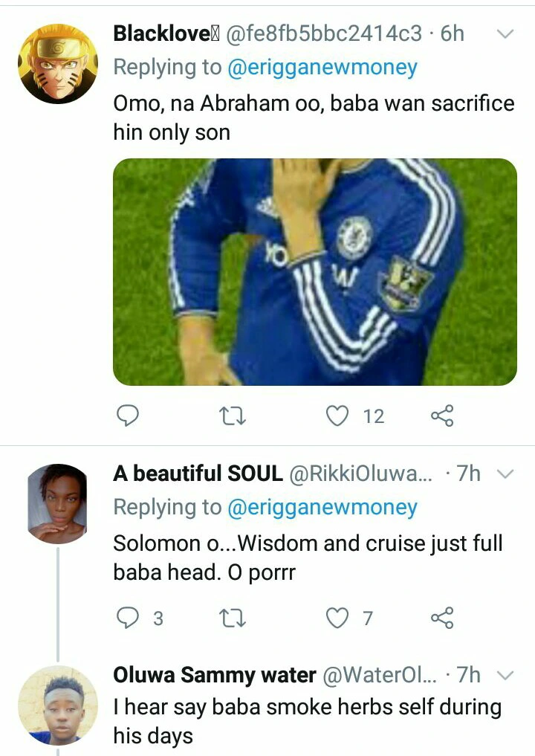Open Oluwa Sammy water's profile picture

pos(58,705)
